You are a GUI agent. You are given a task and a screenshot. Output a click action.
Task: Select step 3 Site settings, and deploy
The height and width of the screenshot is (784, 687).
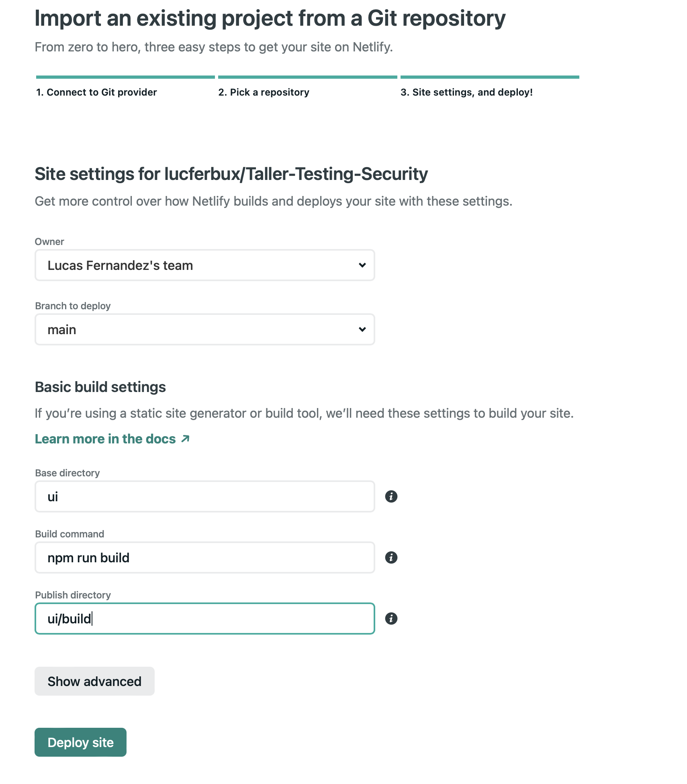pos(467,92)
